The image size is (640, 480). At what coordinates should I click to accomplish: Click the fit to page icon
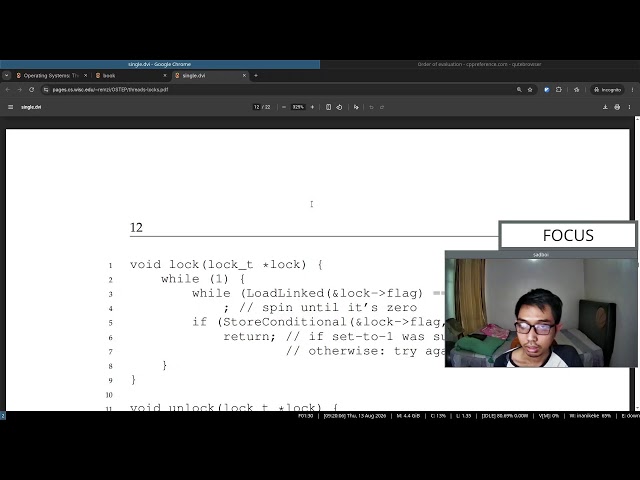[x=328, y=107]
